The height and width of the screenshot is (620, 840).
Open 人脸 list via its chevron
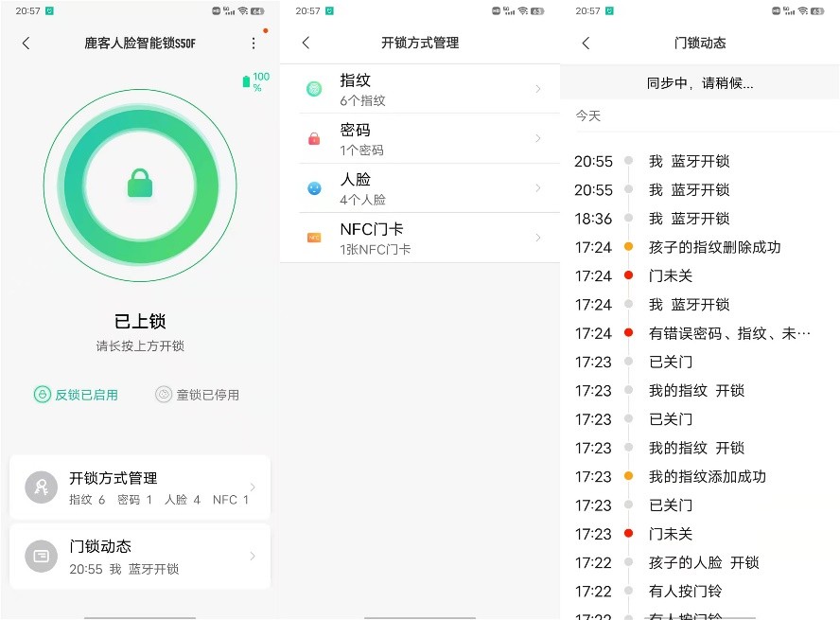click(x=538, y=187)
